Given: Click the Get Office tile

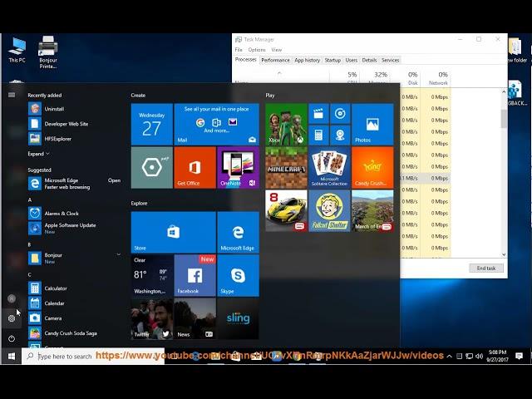Looking at the screenshot, I should [x=195, y=168].
